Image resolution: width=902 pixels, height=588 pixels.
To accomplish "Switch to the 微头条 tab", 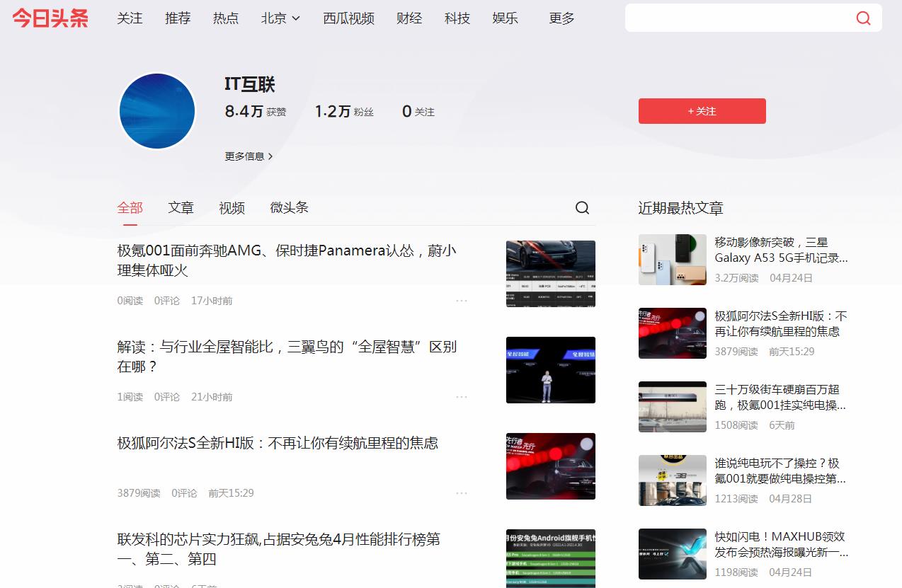I will pyautogui.click(x=289, y=207).
